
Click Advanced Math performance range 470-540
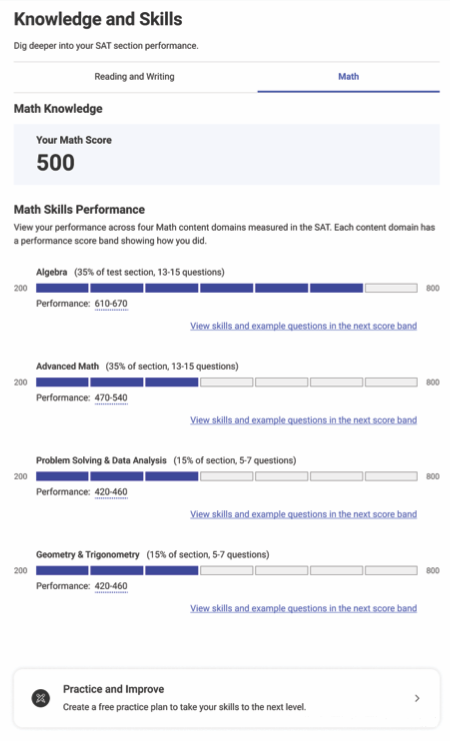point(111,397)
